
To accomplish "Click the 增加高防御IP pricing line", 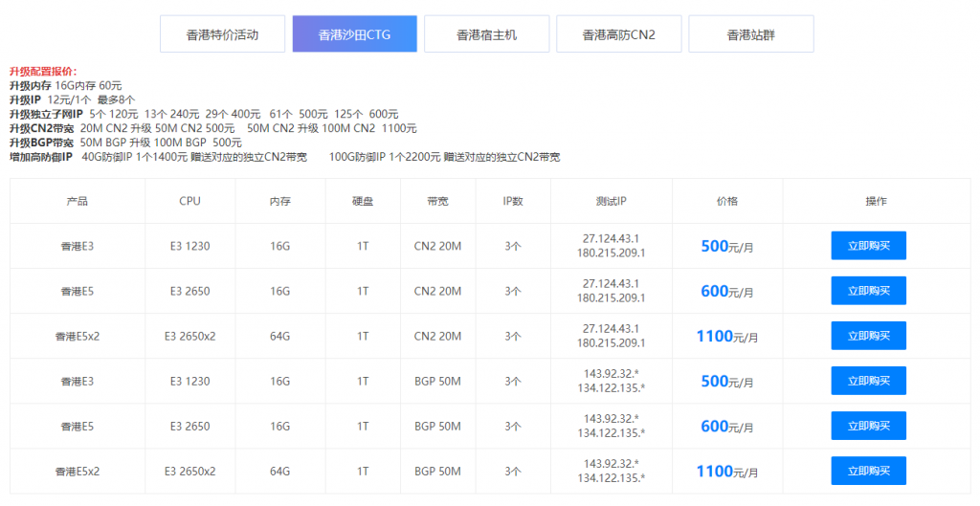I will pos(285,158).
